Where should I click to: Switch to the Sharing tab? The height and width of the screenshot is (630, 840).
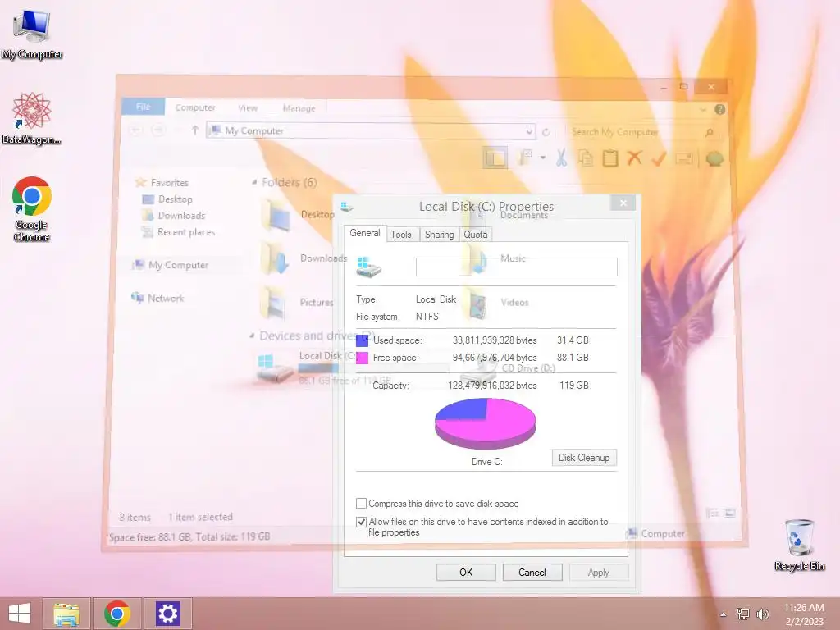coord(440,234)
